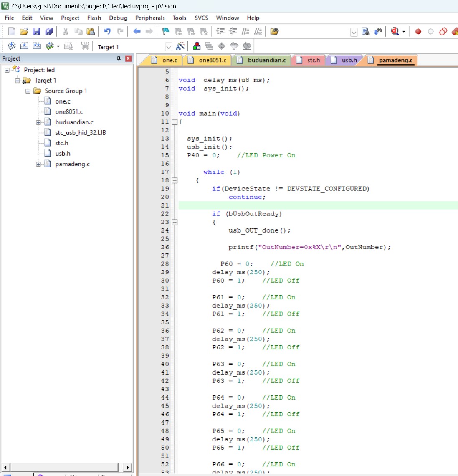Screen dimensions: 458x476
Task: Open the Flash menu
Action: coord(94,18)
